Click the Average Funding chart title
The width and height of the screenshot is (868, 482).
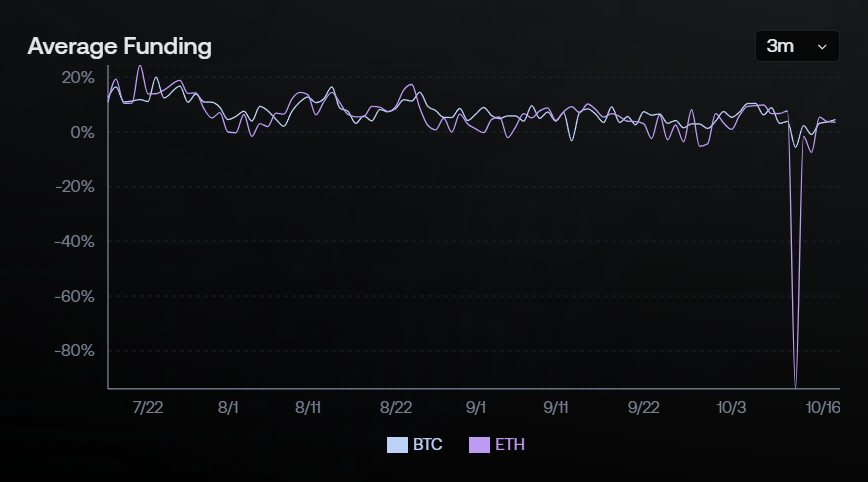click(x=119, y=46)
